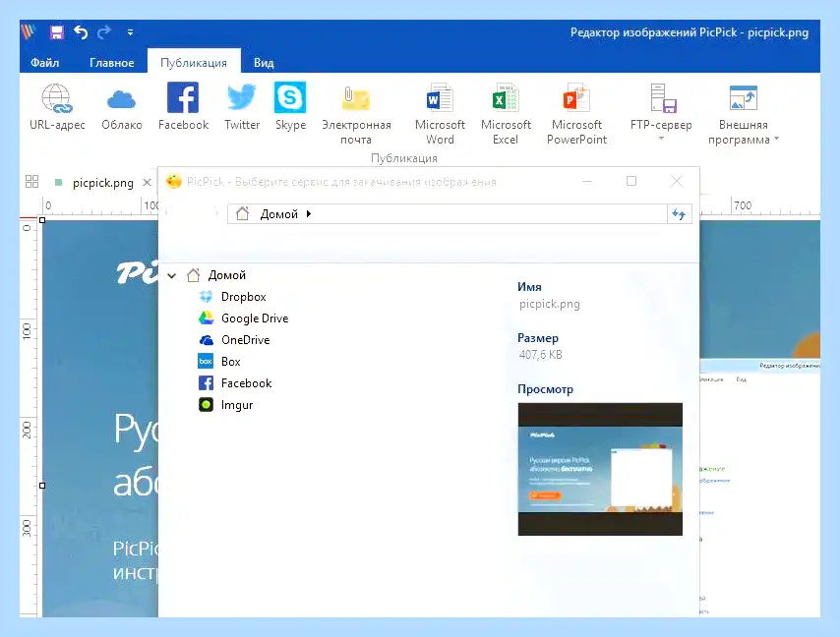Select the Публикация tab
Screen dimensions: 840x637
pyautogui.click(x=194, y=63)
